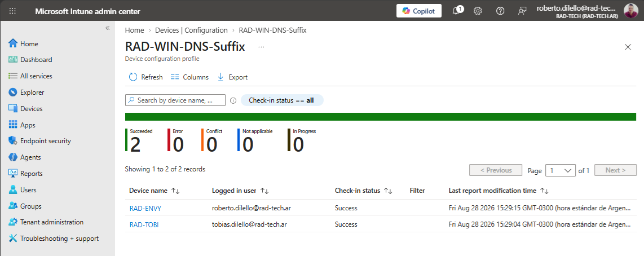The width and height of the screenshot is (644, 256).
Task: Click tobias.dilello@rad-tech.ar user cell
Action: [249, 224]
